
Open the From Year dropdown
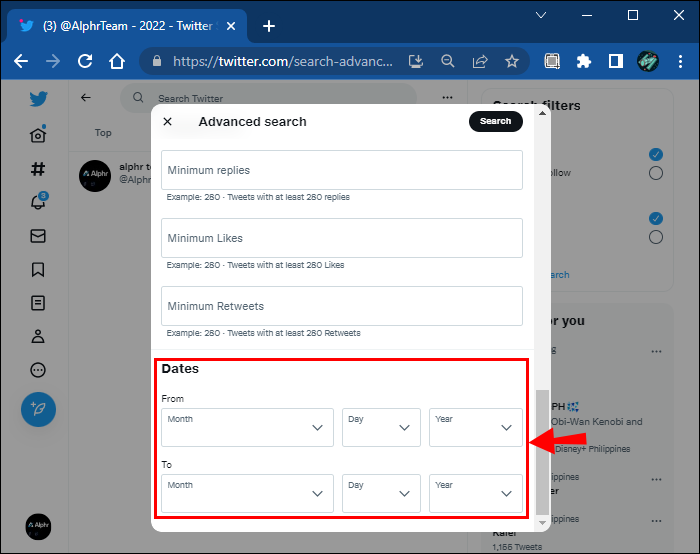(476, 427)
